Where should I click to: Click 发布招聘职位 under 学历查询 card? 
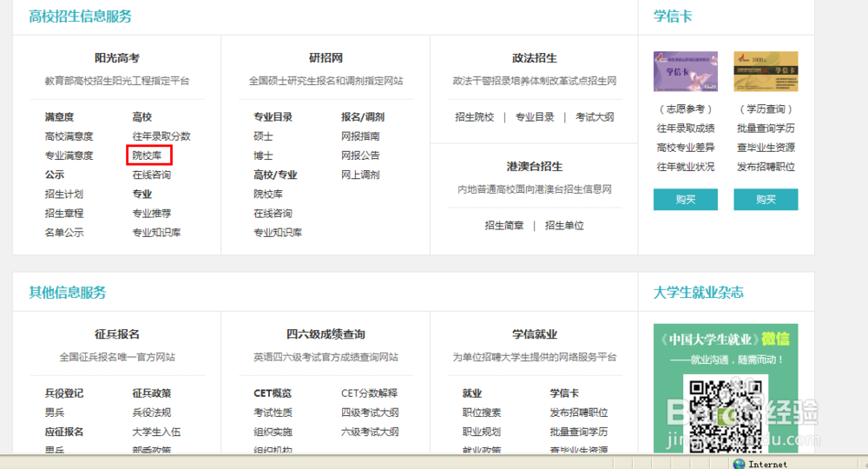tap(766, 167)
